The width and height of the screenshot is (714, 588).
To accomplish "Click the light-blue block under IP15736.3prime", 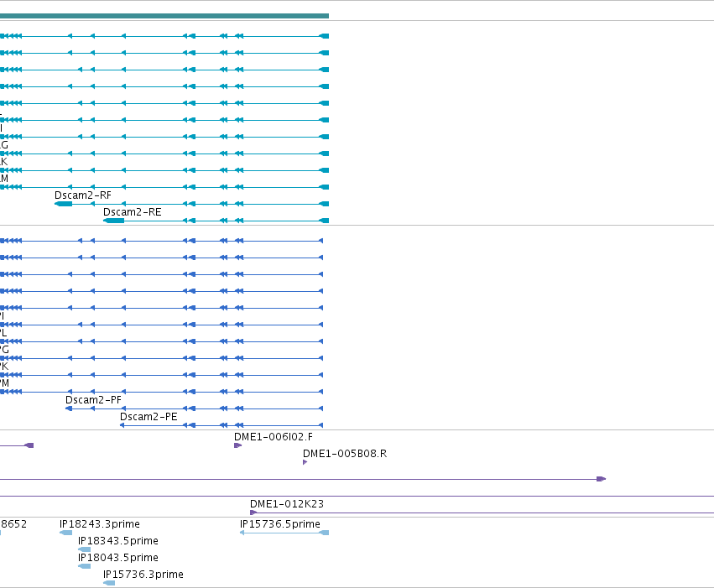I will point(109,583).
